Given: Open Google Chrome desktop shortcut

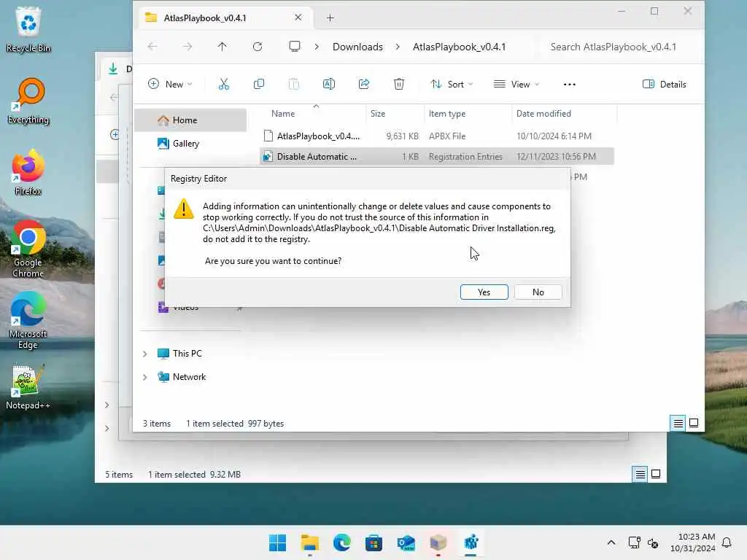Looking at the screenshot, I should coord(28,249).
